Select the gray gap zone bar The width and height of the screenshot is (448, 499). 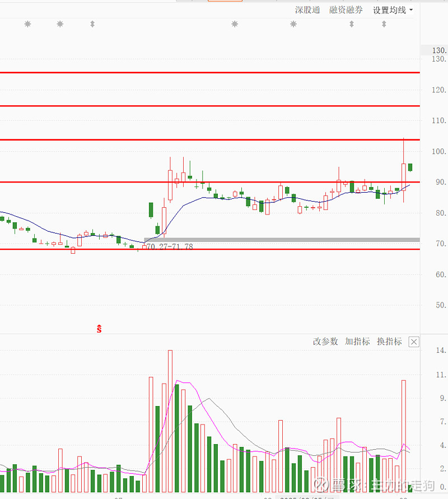click(282, 240)
